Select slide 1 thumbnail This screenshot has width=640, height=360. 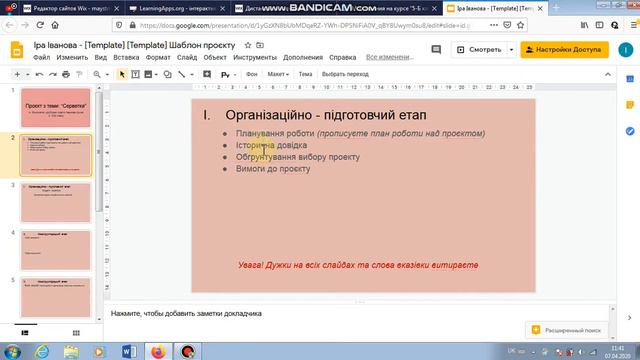56,108
